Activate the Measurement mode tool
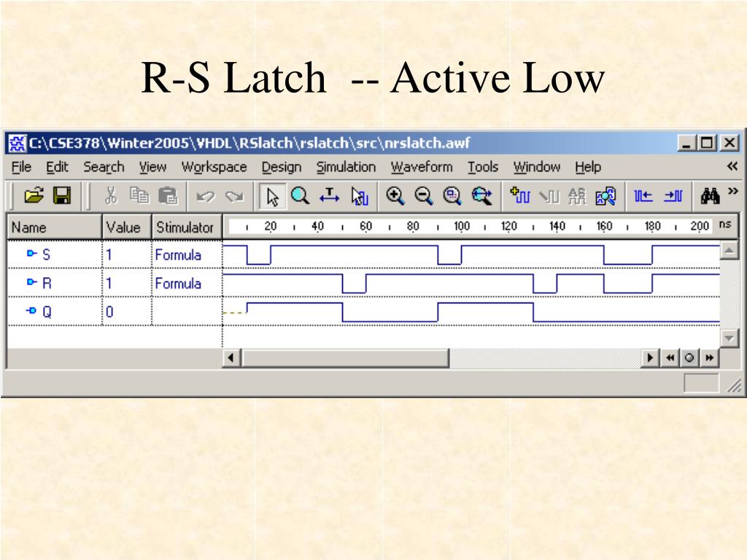 [x=329, y=195]
